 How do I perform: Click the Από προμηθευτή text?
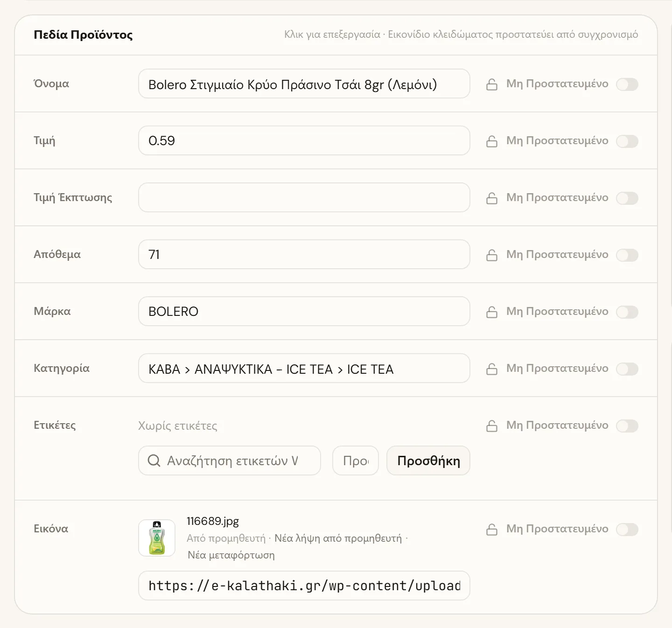pyautogui.click(x=226, y=538)
